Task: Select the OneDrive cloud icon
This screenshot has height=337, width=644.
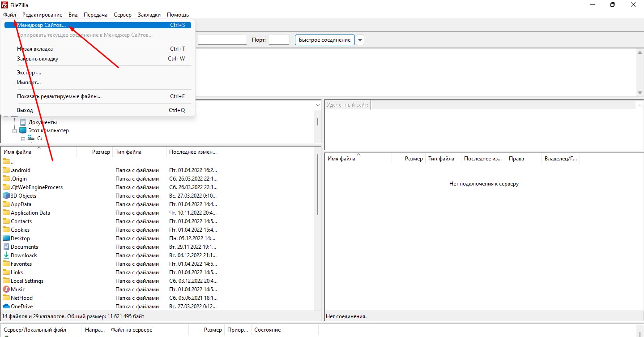Action: tap(6, 307)
